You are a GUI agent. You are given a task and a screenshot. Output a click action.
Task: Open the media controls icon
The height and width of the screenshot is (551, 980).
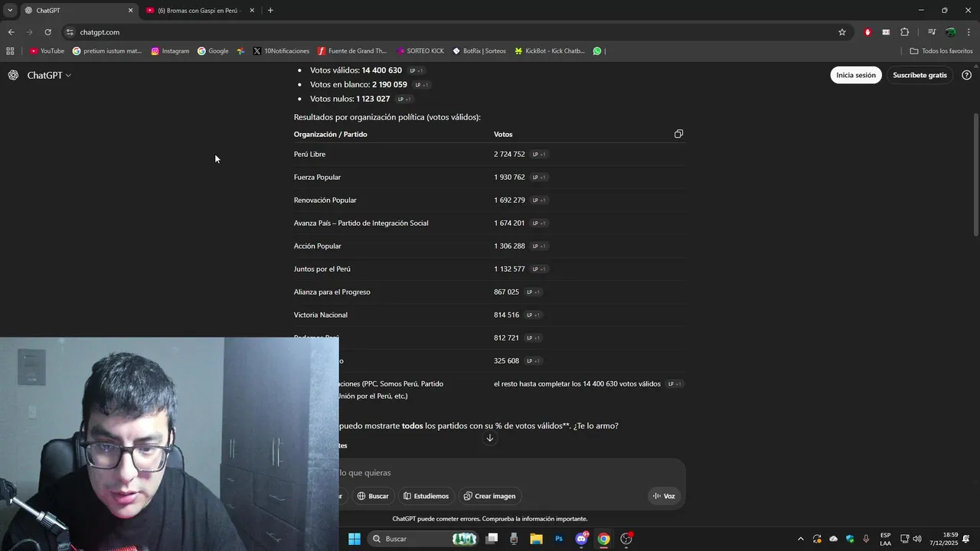[x=932, y=32]
